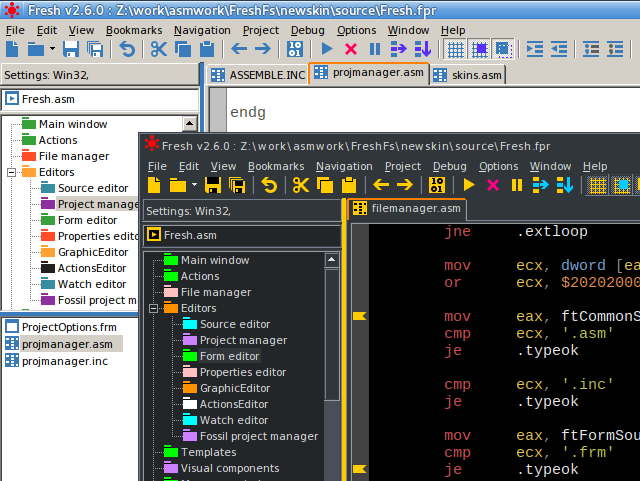The height and width of the screenshot is (481, 640).
Task: Click yellow scissors Cut icon in dark window
Action: coord(300,185)
